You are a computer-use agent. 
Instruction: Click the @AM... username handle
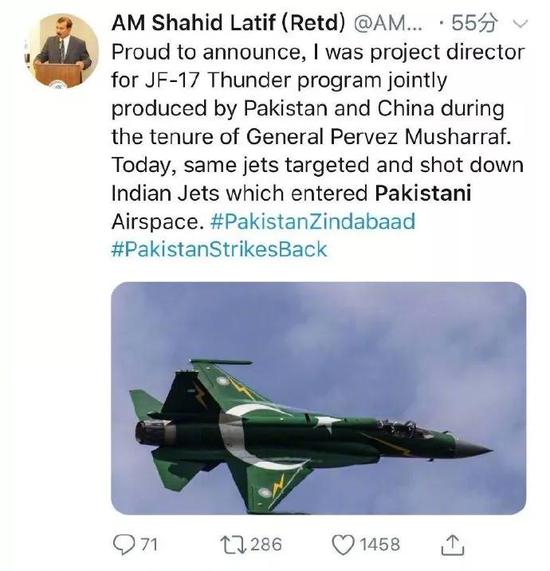388,24
